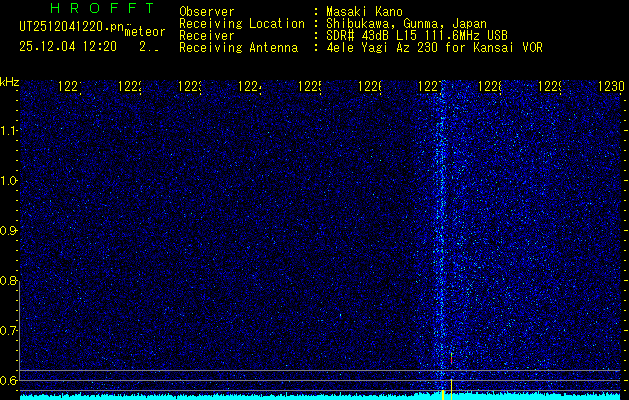629x400 pixels.
Task: Select SDR# 43dB L15 111.6MHz USB text
Action: tap(417, 36)
